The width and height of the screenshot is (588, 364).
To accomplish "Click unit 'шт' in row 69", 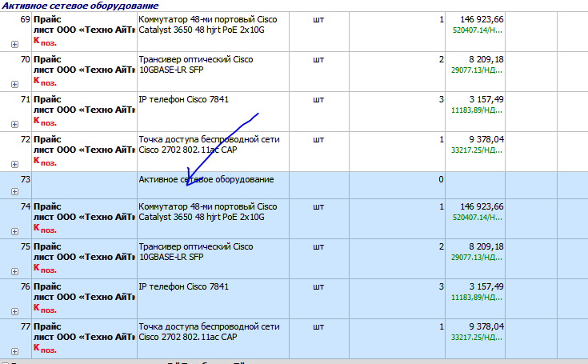I will [318, 19].
